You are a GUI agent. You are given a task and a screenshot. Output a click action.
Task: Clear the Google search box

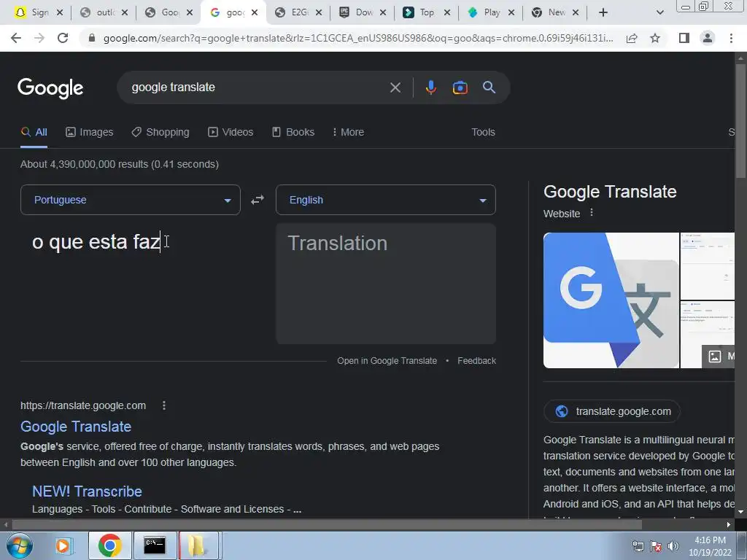tap(395, 87)
